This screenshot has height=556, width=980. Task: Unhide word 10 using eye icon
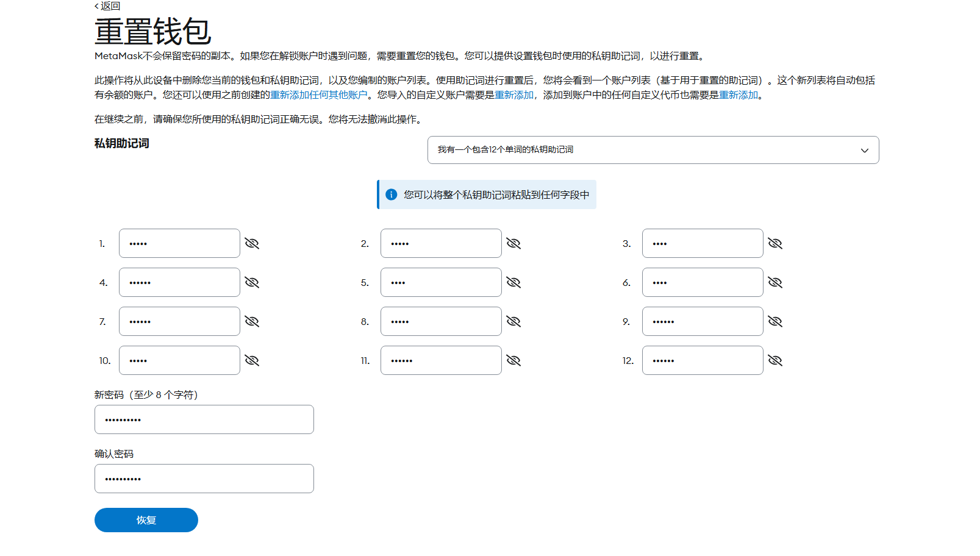coord(252,360)
